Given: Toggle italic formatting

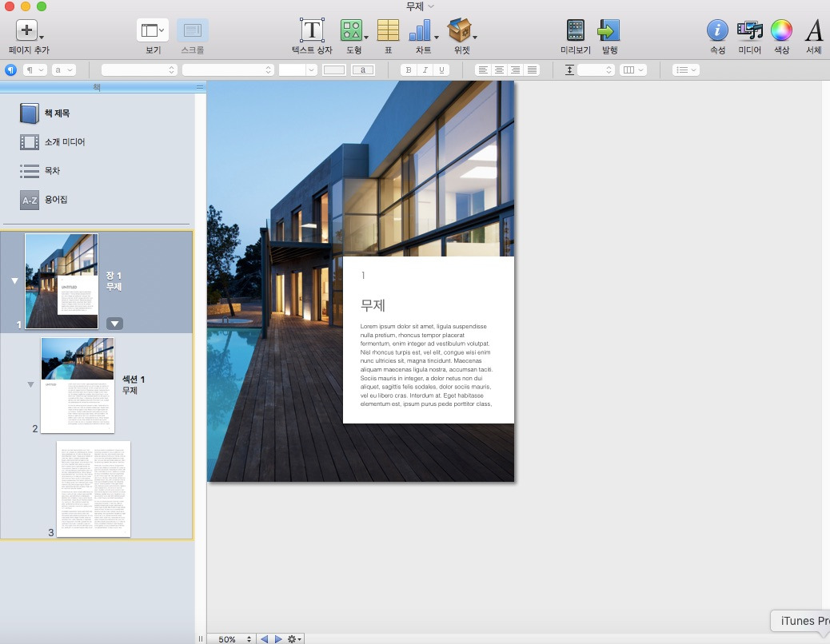Looking at the screenshot, I should click(x=425, y=70).
